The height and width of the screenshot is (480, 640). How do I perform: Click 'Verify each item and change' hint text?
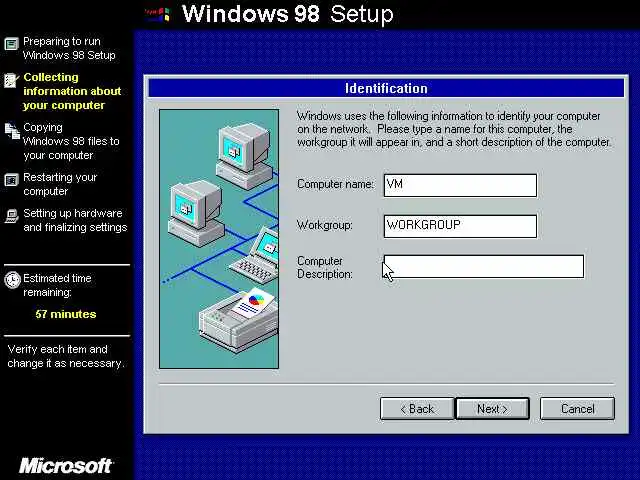pos(66,356)
